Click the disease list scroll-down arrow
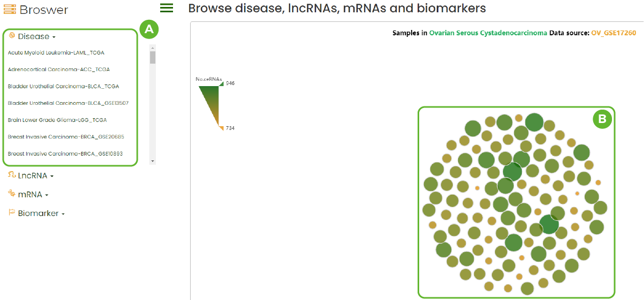Image resolution: width=644 pixels, height=300 pixels. 153,161
